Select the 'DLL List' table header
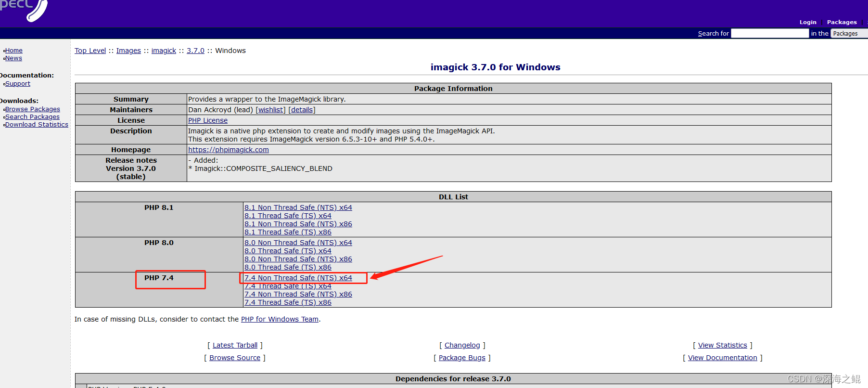The width and height of the screenshot is (868, 388). pyautogui.click(x=453, y=197)
